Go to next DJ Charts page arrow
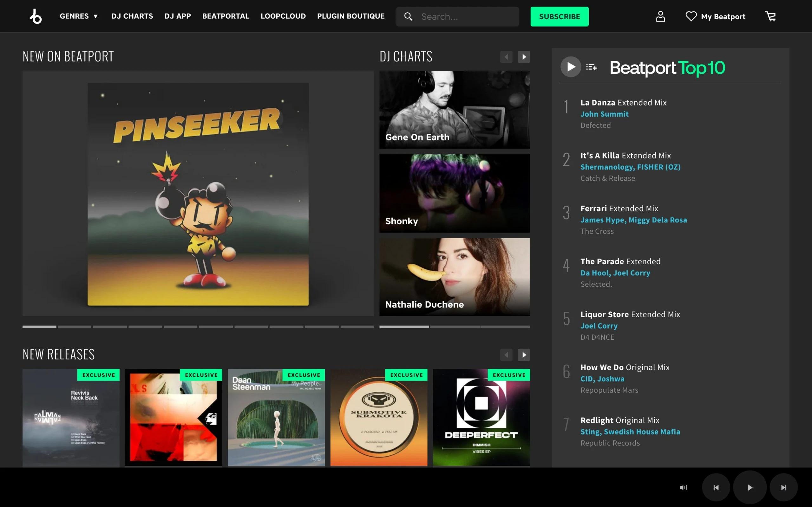Viewport: 812px width, 507px height. [523, 57]
